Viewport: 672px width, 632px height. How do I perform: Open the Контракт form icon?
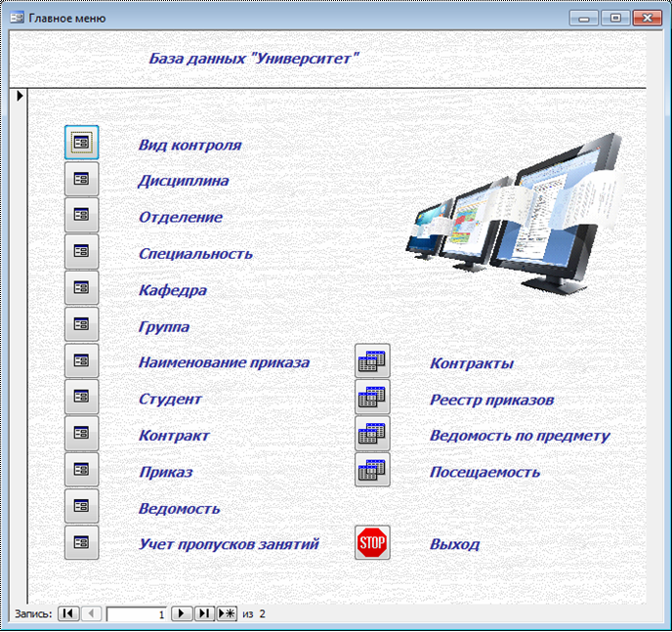coord(81,434)
